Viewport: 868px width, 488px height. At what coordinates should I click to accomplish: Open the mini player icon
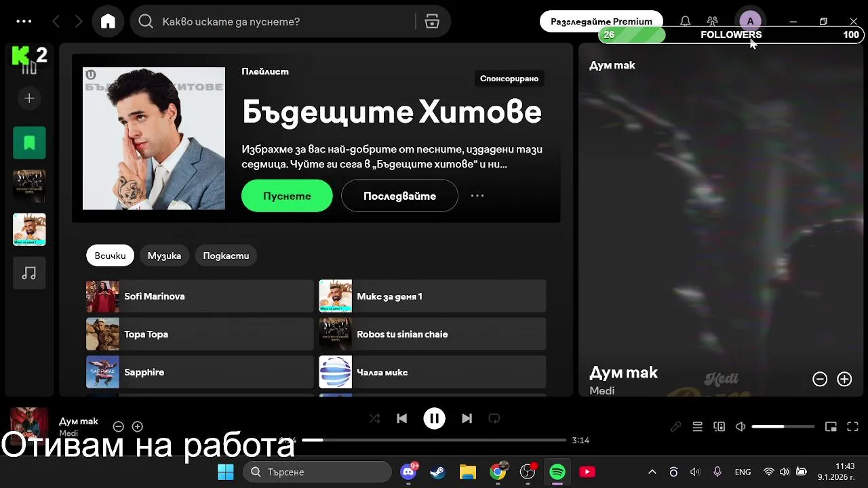[x=831, y=426]
